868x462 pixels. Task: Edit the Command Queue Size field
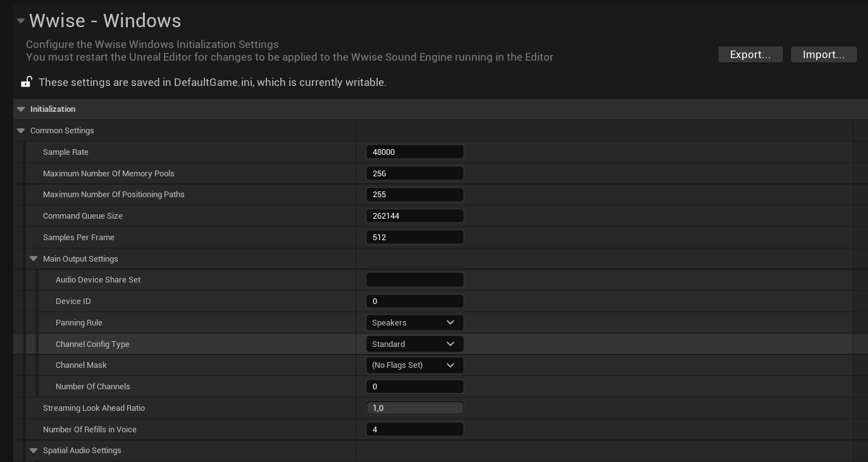[415, 216]
